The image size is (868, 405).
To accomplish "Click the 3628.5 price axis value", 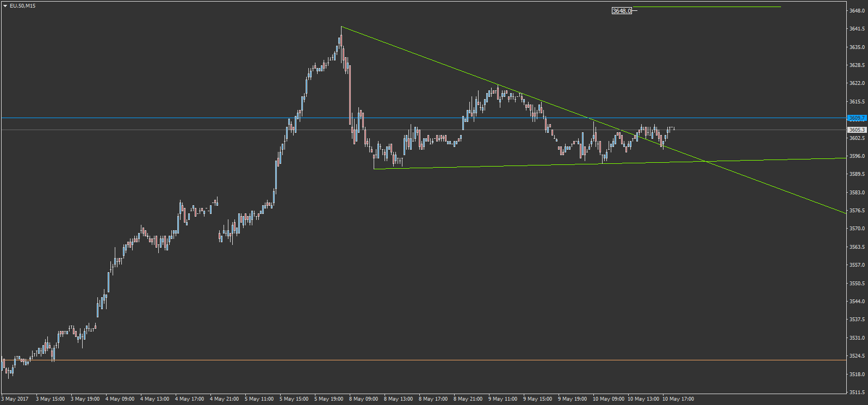I will [857, 65].
